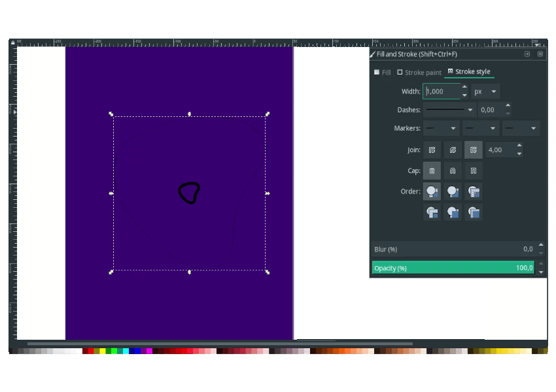Switch to the Fill tab

tap(382, 73)
